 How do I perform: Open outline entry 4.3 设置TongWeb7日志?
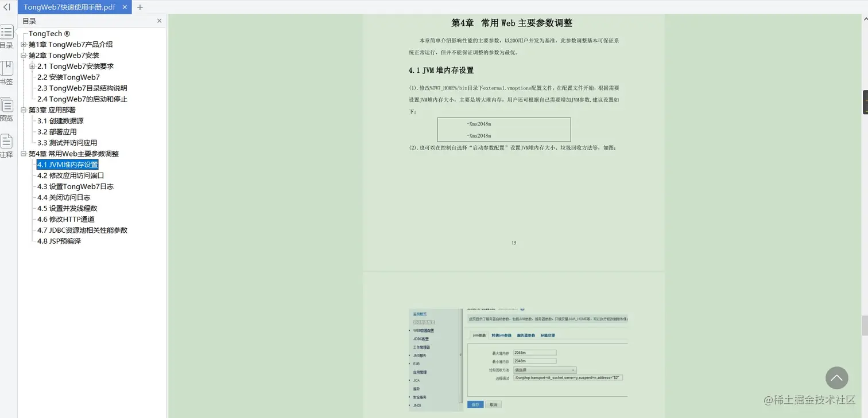point(75,186)
